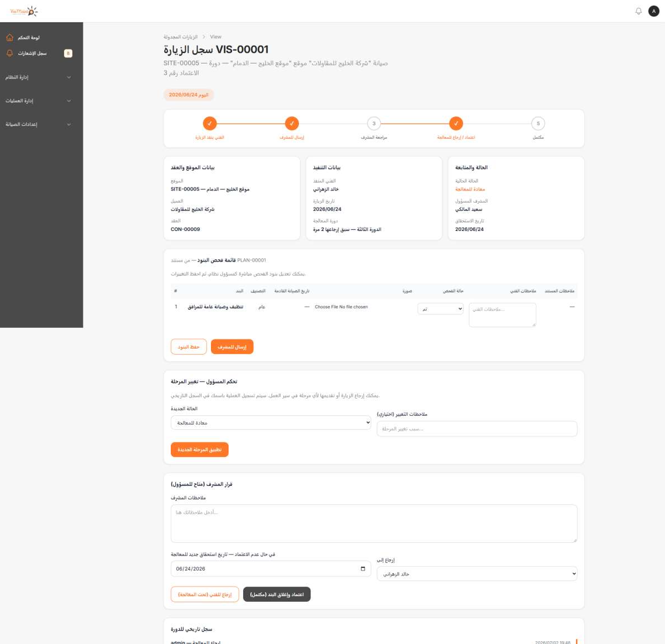
Task: Click حفظ البنود button
Action: coord(189,347)
